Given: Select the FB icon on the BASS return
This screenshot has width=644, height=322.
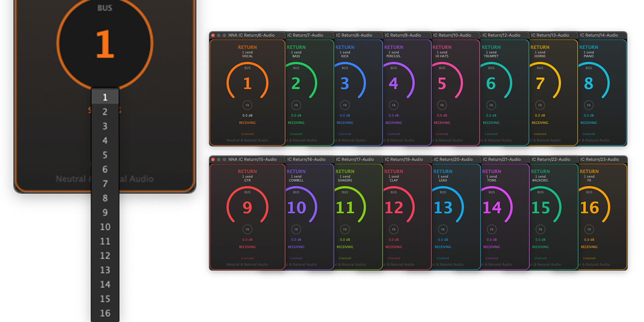Looking at the screenshot, I should click(296, 104).
